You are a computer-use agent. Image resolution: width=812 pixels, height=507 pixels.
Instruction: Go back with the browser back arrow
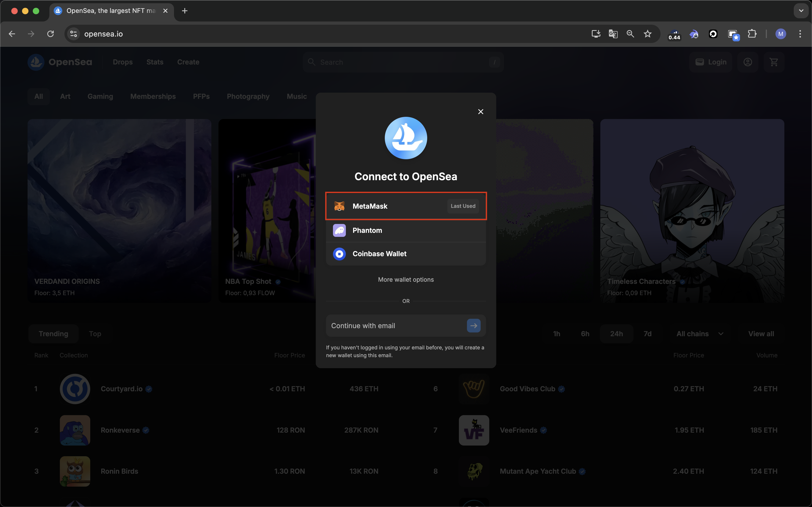[x=12, y=34]
